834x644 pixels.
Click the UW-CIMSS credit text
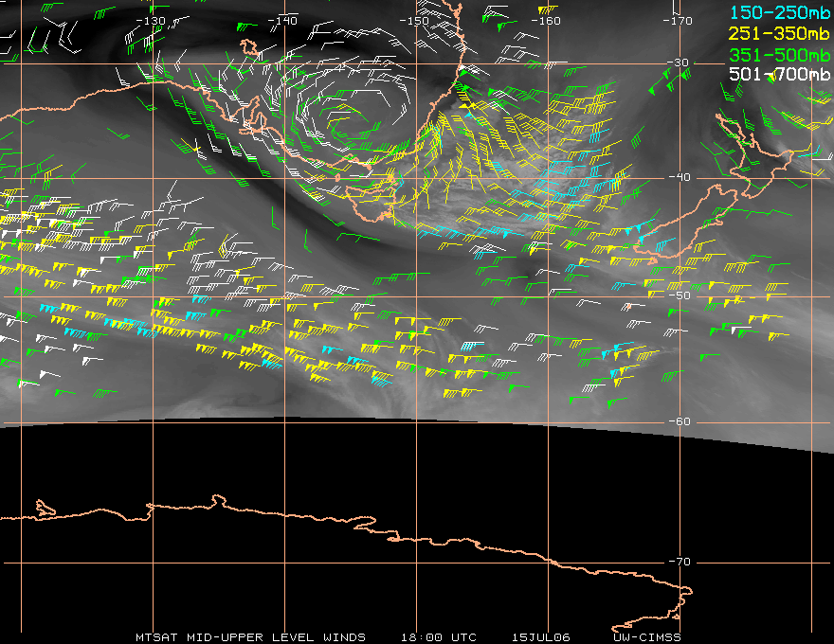[646, 637]
